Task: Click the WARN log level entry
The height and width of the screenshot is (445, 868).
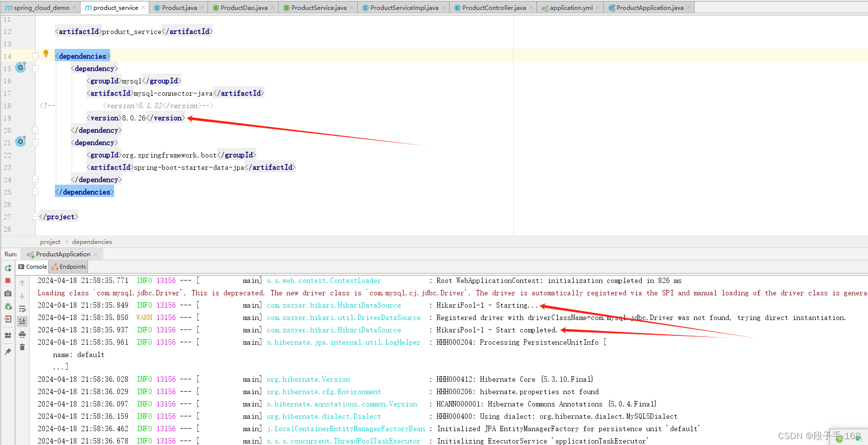Action: click(x=144, y=318)
